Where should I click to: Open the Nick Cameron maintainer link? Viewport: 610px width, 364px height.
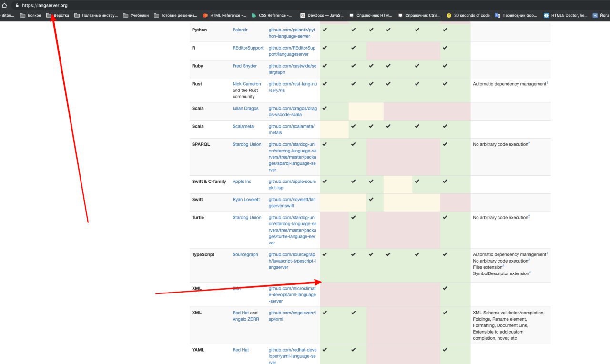pos(246,84)
